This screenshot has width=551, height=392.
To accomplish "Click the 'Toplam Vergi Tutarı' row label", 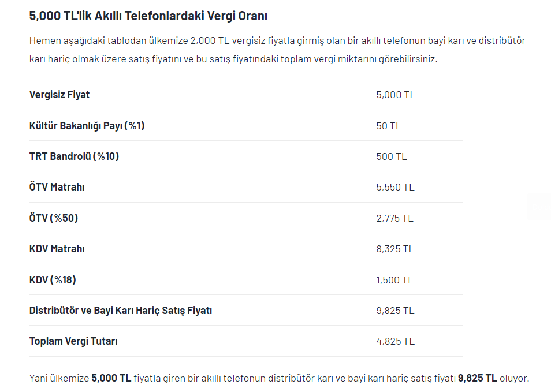I will pos(73,341).
